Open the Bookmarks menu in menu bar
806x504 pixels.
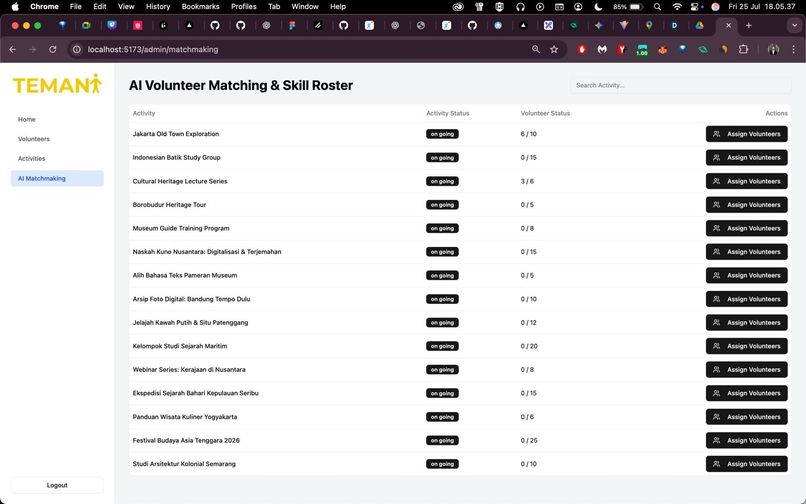click(x=200, y=7)
